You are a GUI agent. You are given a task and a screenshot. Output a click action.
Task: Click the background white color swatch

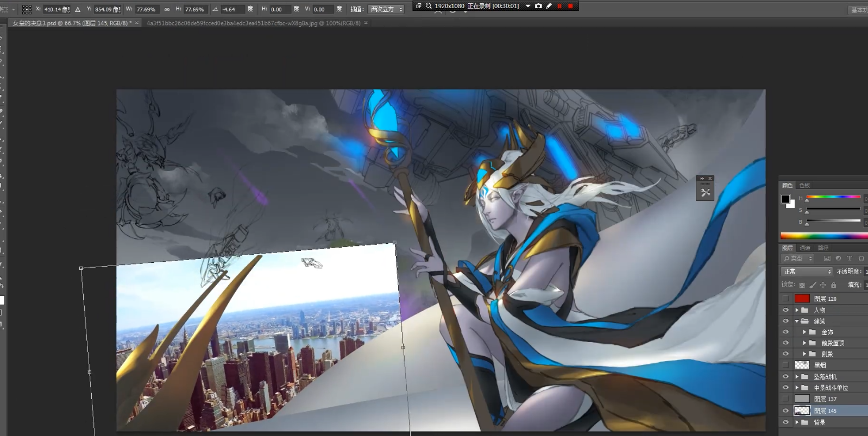791,205
